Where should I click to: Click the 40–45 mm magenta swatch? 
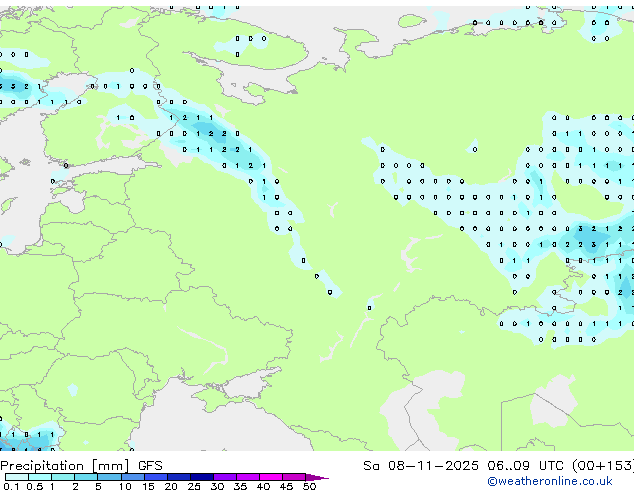pos(271,477)
